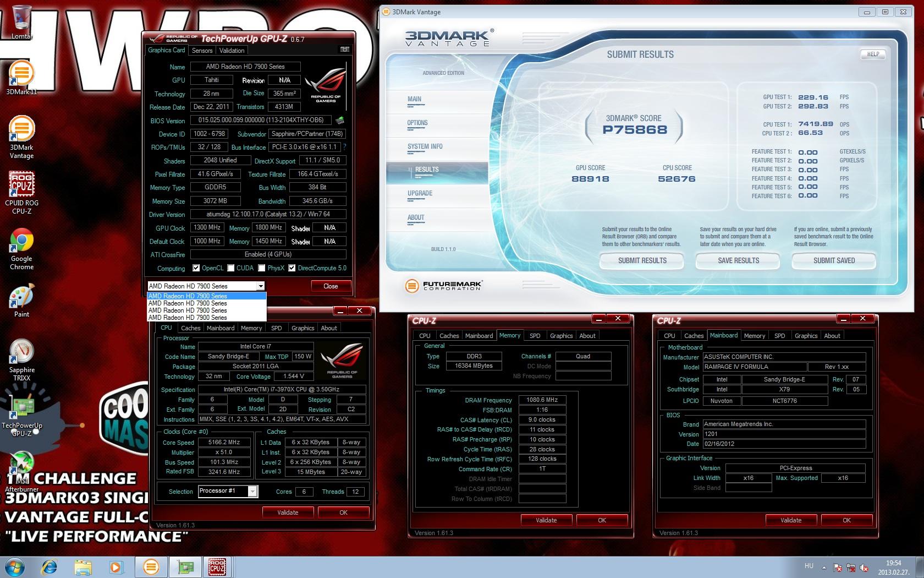
Task: Take a GPU-Z screenshot with the camera icon
Action: tap(345, 50)
